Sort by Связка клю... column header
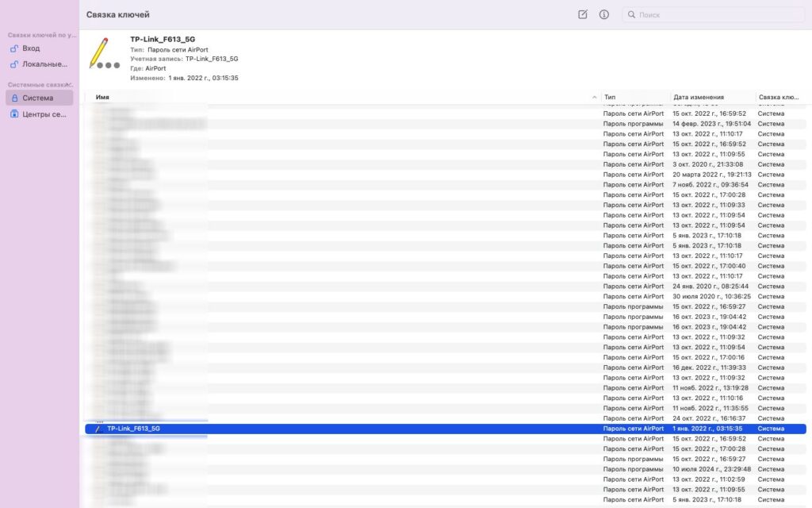The image size is (812, 508). click(x=779, y=97)
